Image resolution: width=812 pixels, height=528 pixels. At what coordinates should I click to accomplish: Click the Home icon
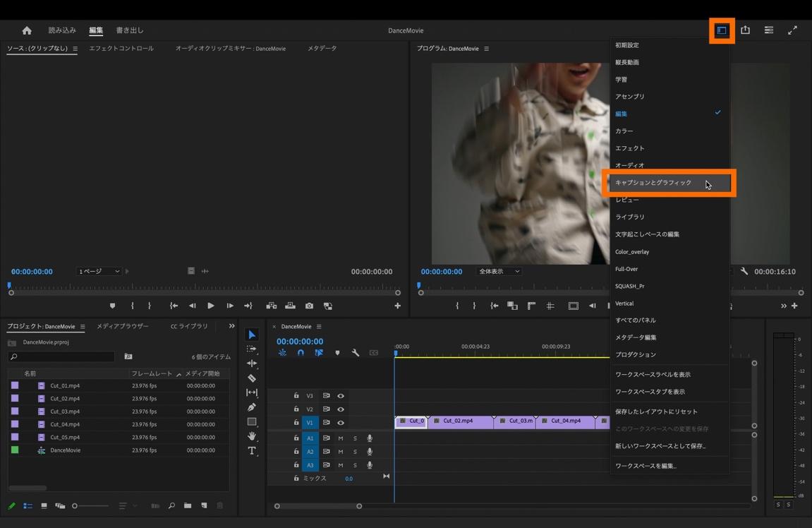click(x=27, y=30)
